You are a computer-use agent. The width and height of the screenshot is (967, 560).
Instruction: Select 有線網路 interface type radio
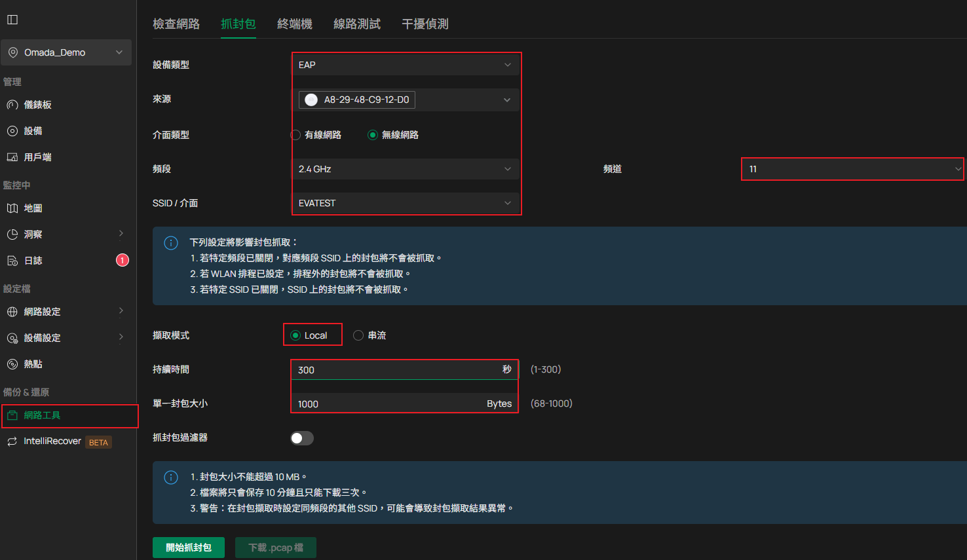tap(296, 135)
